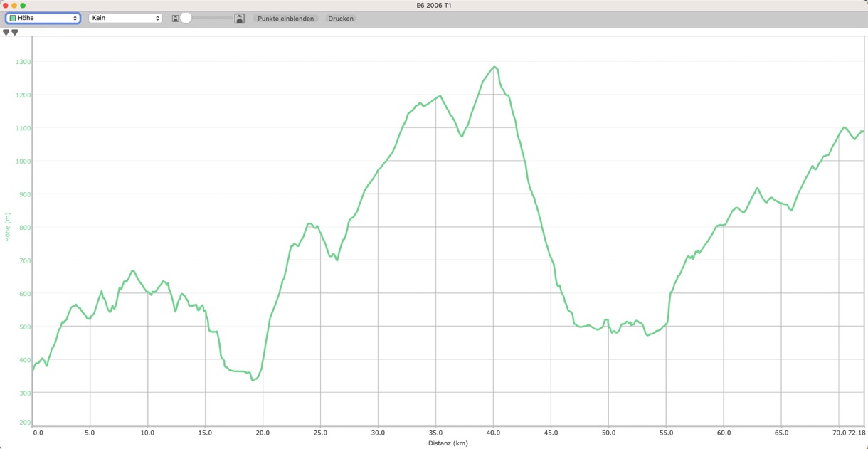Click the 0.0 distance axis value

pos(38,433)
